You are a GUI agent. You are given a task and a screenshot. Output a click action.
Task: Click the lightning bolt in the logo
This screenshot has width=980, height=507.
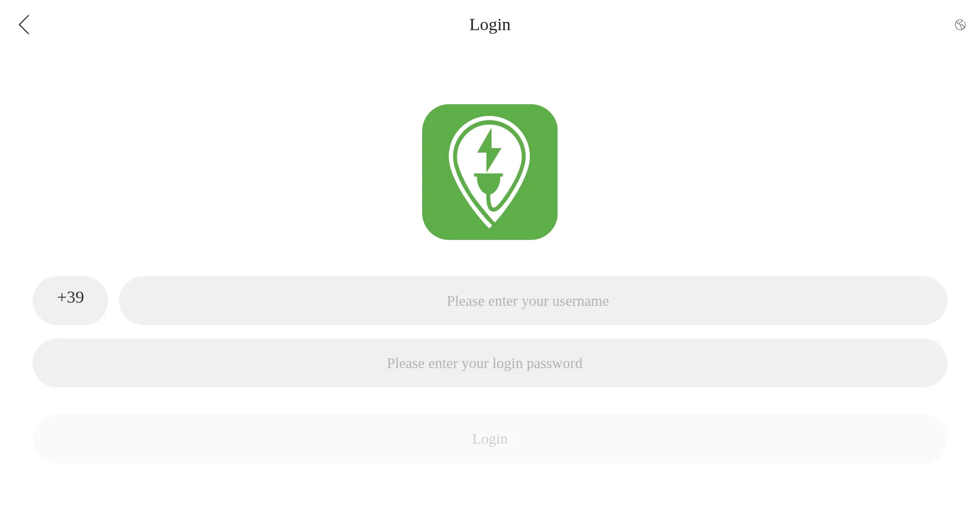[489, 150]
